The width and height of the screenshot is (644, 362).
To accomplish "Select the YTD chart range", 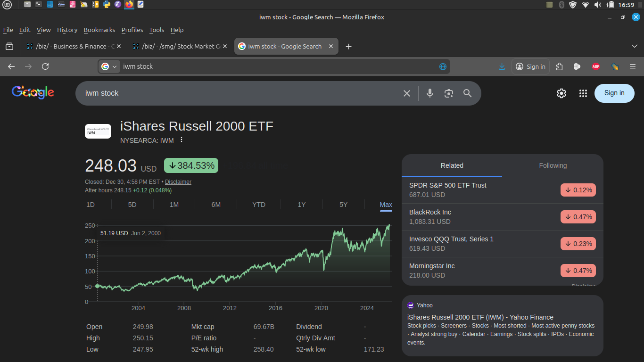I will tap(259, 205).
